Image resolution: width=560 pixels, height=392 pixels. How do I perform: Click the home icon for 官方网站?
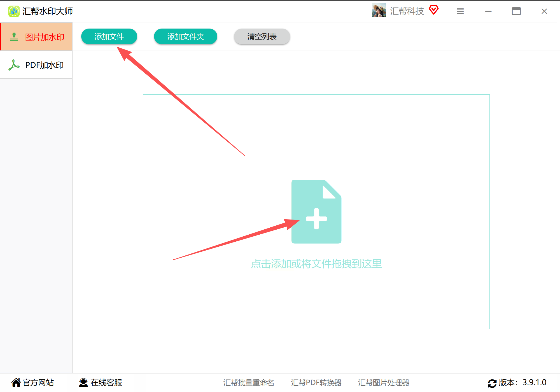[16, 382]
